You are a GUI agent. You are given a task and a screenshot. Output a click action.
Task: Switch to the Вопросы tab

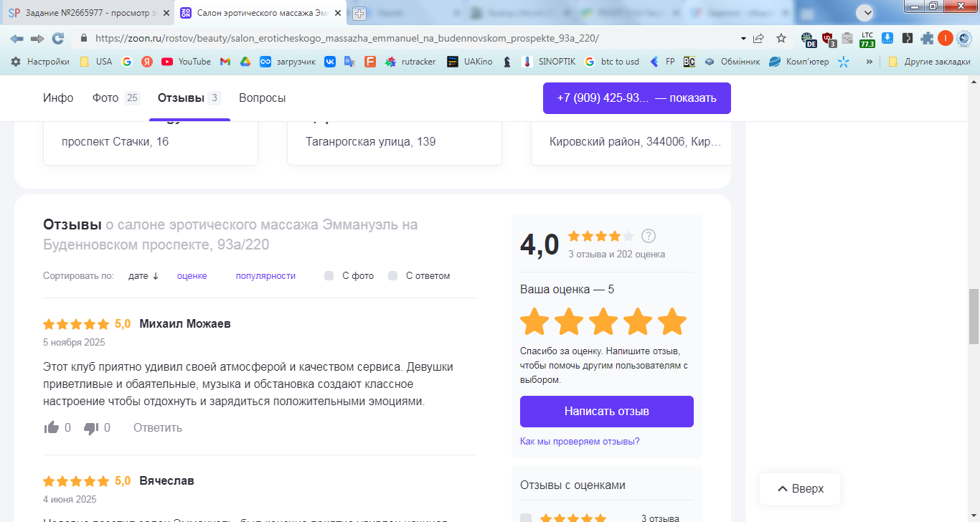pyautogui.click(x=262, y=98)
